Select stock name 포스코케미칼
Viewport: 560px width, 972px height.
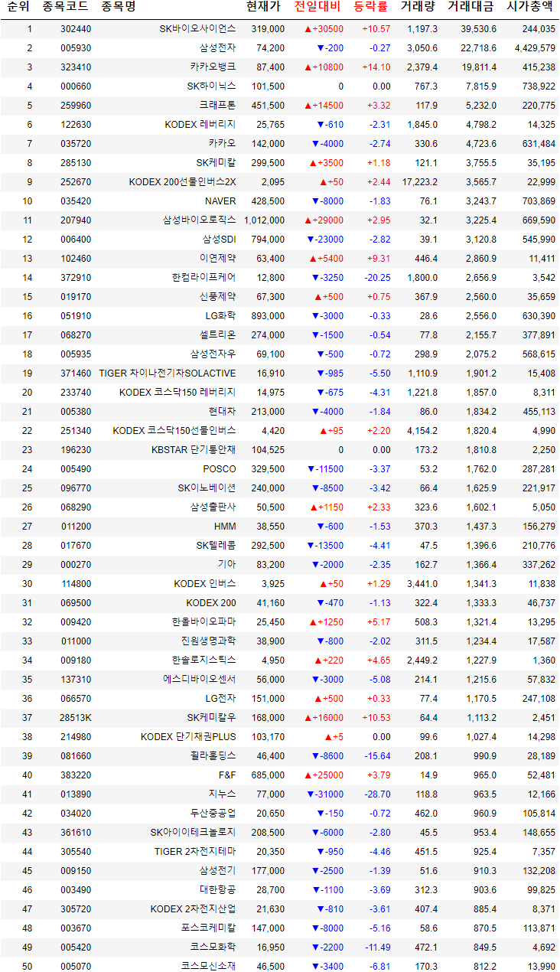(208, 928)
